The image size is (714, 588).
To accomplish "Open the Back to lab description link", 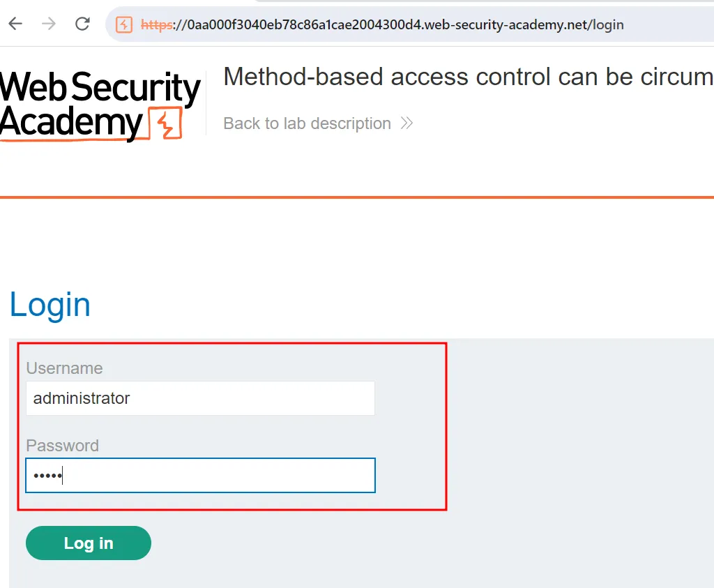I will [307, 123].
